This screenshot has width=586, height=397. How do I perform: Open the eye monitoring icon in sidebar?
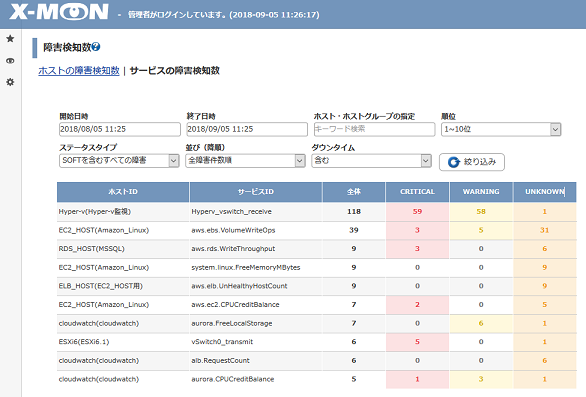coord(10,61)
